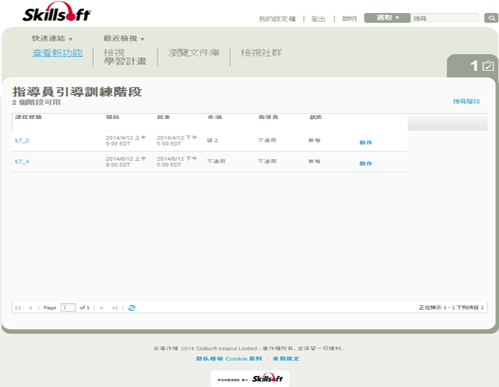
Task: Click the page number input field
Action: tap(68, 307)
